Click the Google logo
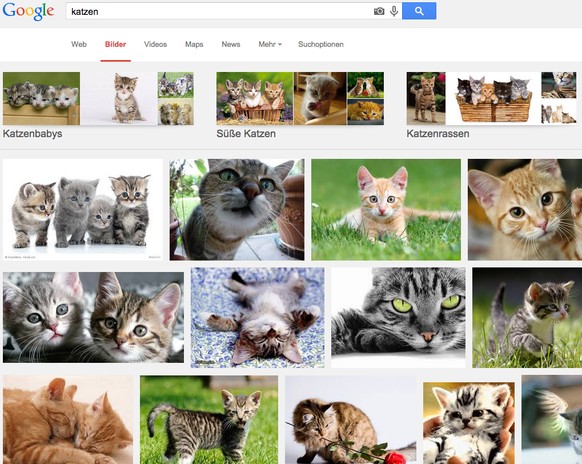582x464 pixels. click(x=28, y=12)
